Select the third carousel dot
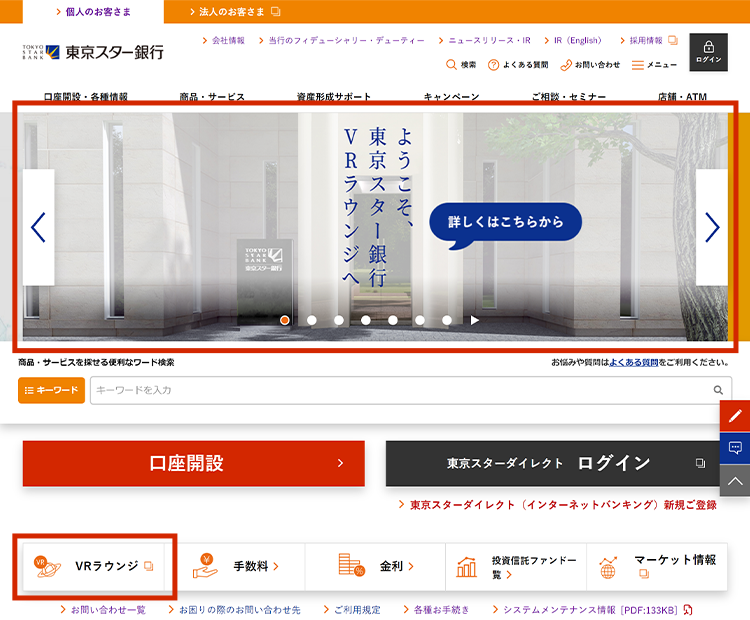This screenshot has width=750, height=620. click(339, 320)
